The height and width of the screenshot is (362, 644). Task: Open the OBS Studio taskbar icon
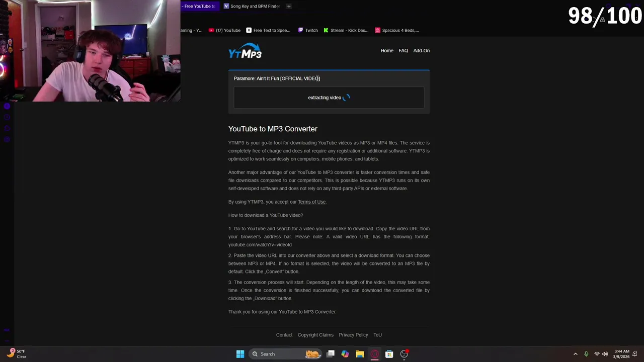pyautogui.click(x=404, y=354)
